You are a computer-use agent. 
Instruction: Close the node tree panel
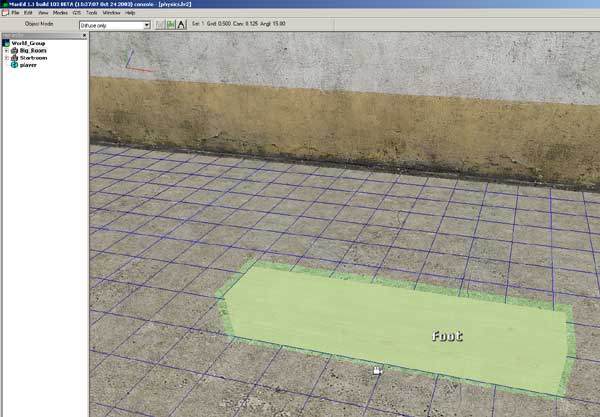(x=85, y=36)
